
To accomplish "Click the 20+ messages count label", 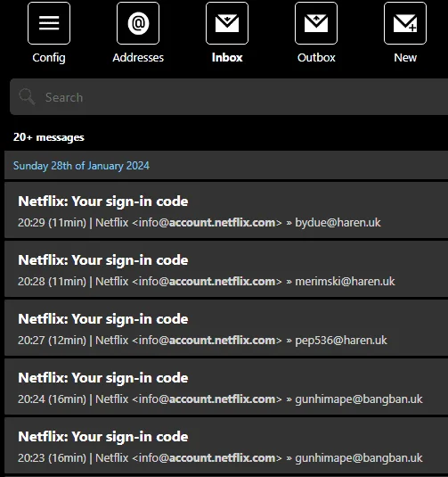I will point(49,137).
